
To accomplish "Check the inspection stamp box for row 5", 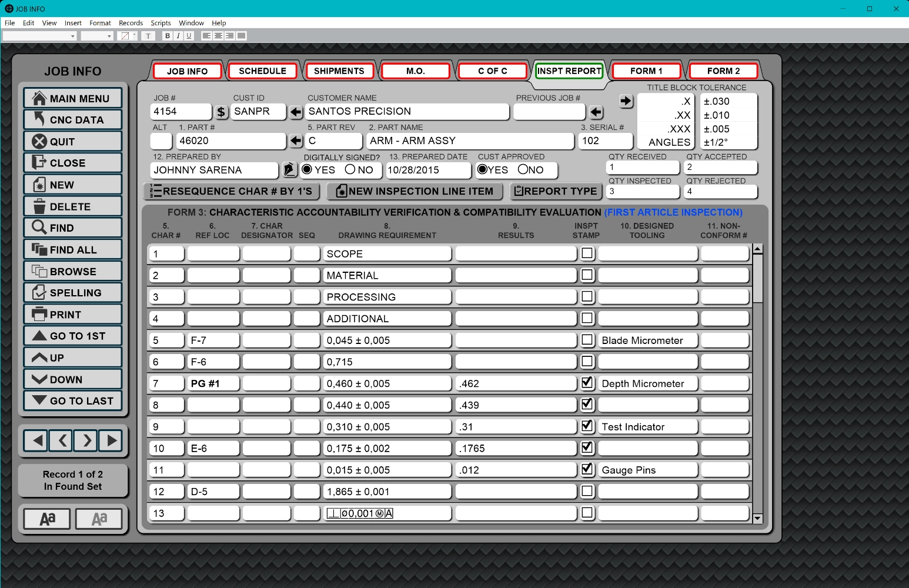I will click(587, 340).
